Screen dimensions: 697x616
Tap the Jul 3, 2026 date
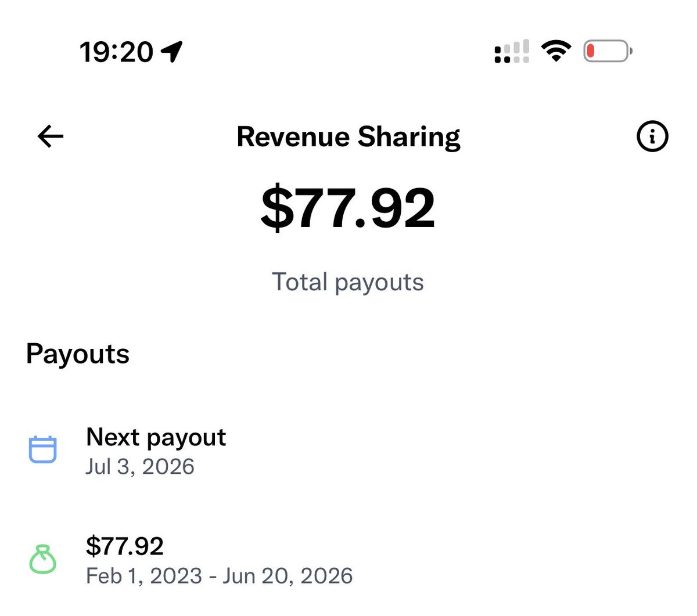click(140, 467)
